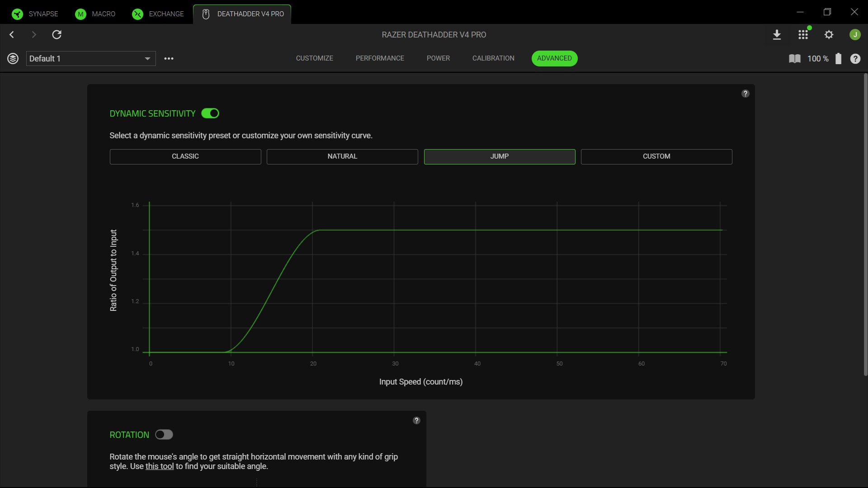Show help for the Dynamic Sensitivity panel
Viewport: 868px width, 488px height.
(745, 94)
